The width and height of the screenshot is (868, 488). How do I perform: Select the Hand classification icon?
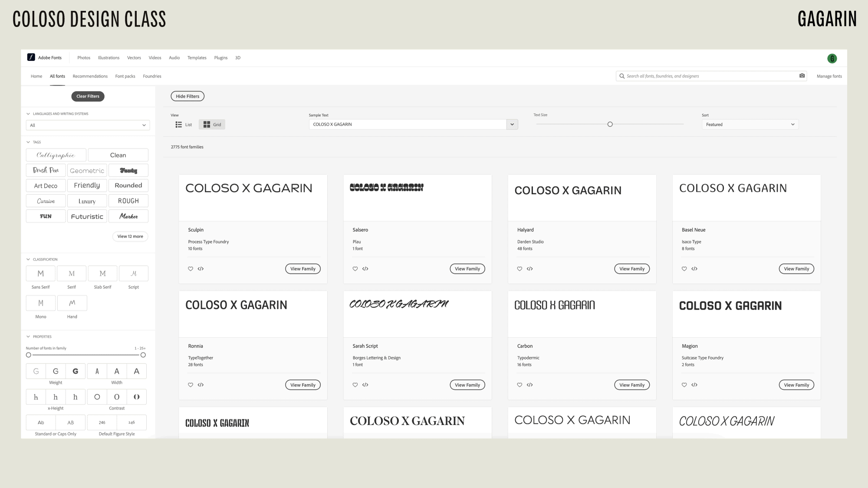tap(72, 303)
